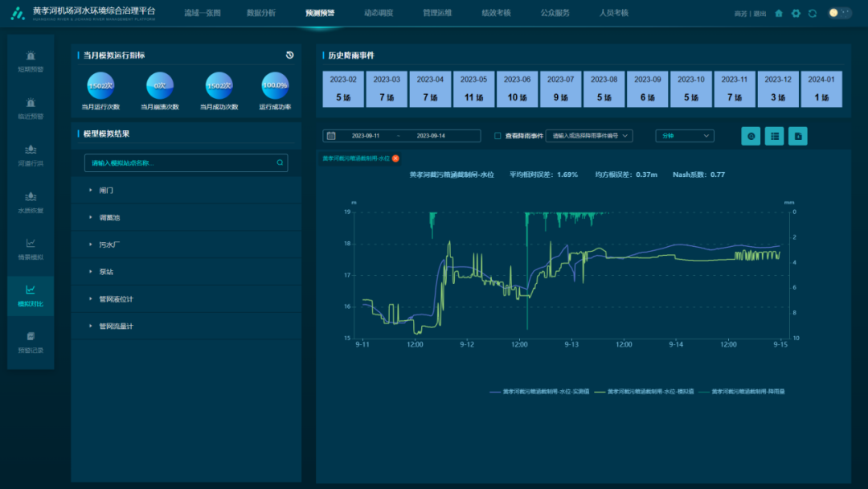868x489 pixels.
Task: Switch to 数据分析 top menu tab
Action: coord(260,13)
